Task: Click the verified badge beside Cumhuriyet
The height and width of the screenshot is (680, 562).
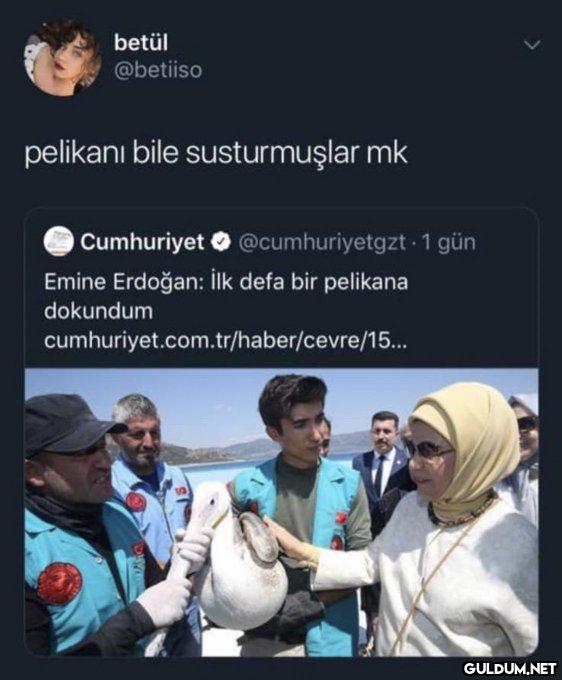Action: (221, 242)
